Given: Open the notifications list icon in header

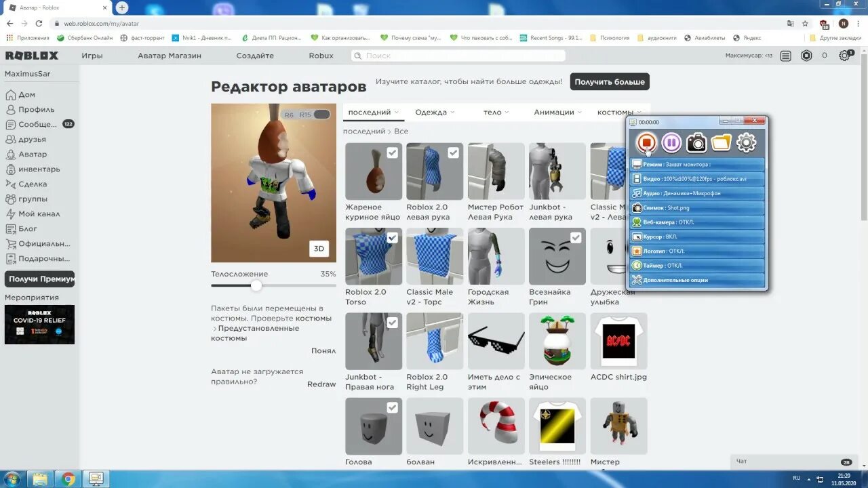Looking at the screenshot, I should pyautogui.click(x=785, y=56).
